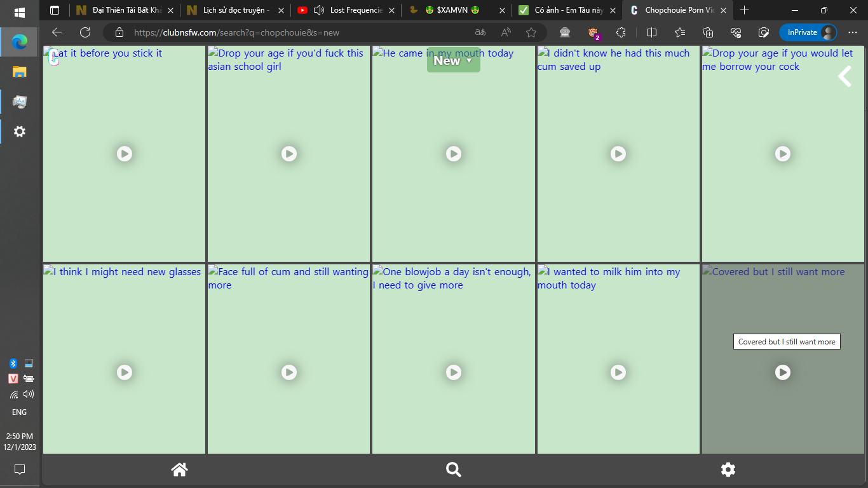Click the white left chevron arrow on page
The height and width of the screenshot is (488, 868).
coord(844,77)
